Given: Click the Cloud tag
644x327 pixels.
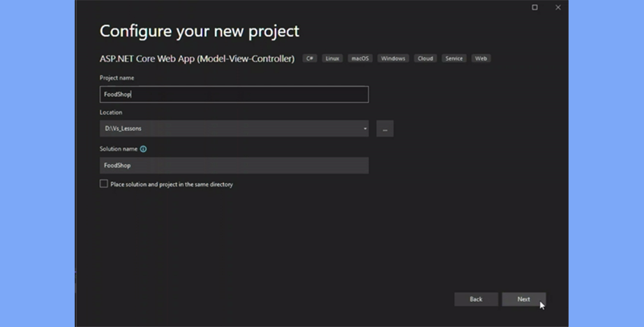Looking at the screenshot, I should (425, 59).
